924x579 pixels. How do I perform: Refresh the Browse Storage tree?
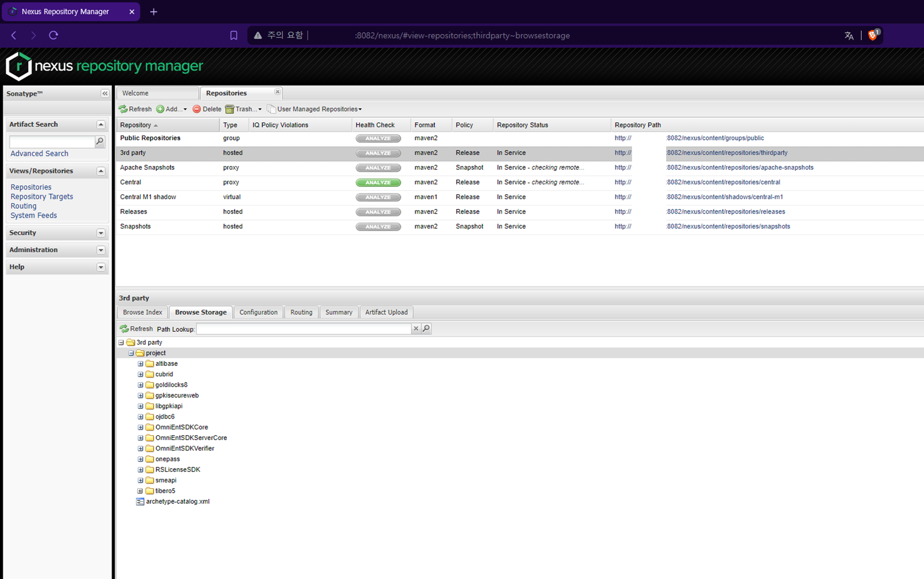click(x=136, y=329)
